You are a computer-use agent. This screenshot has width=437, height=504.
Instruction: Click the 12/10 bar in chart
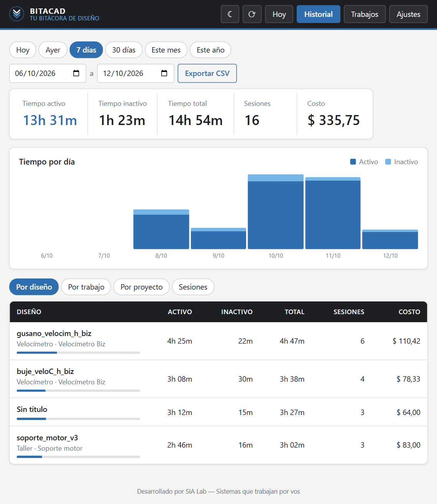coord(390,239)
